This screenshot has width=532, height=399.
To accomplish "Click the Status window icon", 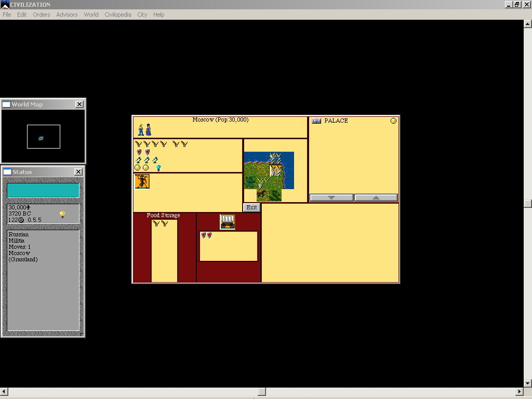I will pyautogui.click(x=7, y=171).
